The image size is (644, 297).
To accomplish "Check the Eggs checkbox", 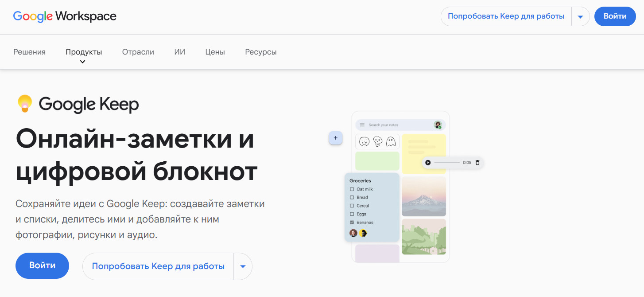I will pos(352,214).
